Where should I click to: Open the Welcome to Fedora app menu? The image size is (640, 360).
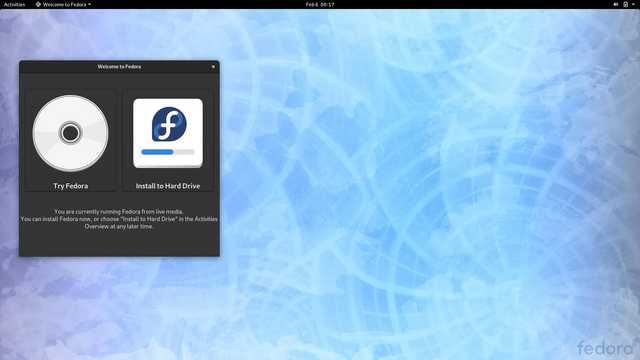(x=63, y=4)
